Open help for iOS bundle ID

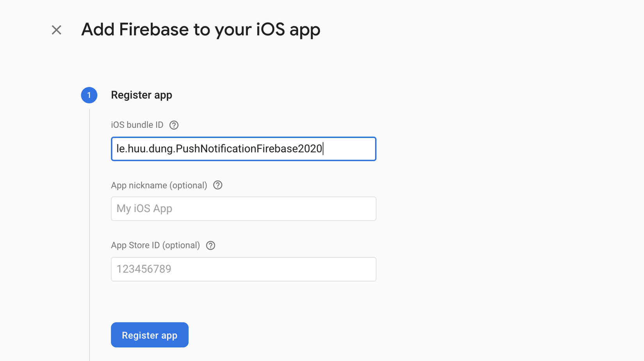click(174, 125)
